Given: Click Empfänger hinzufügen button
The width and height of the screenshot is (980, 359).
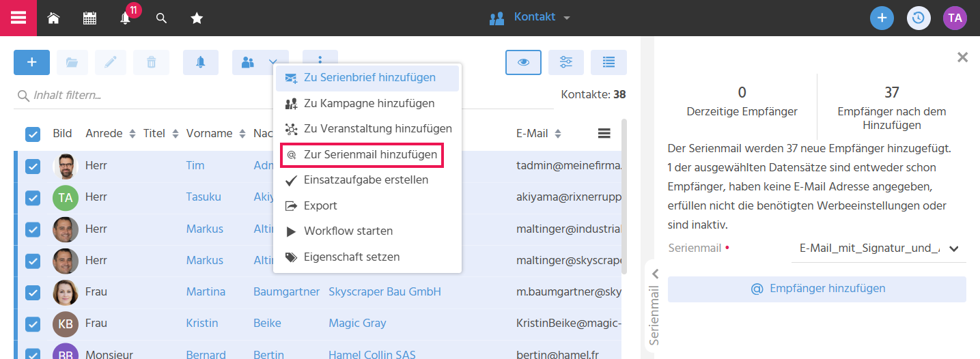Looking at the screenshot, I should 817,289.
